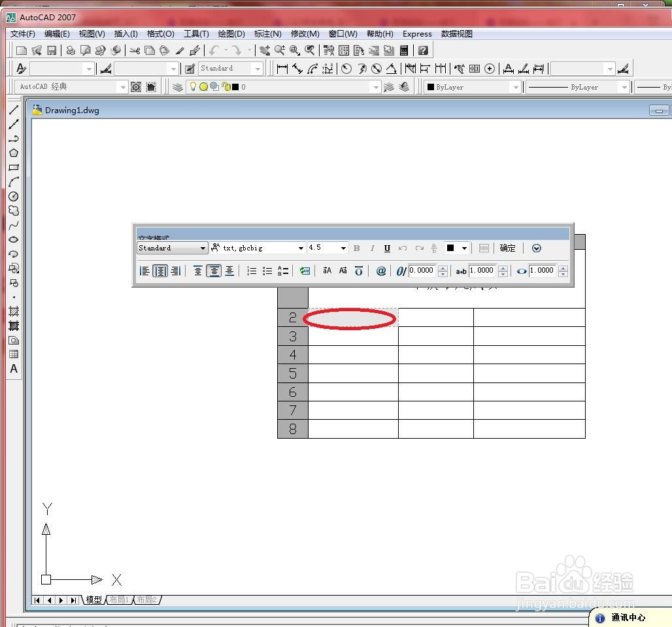The height and width of the screenshot is (627, 672).
Task: Click the Insert field icon in text formatting
Action: pyautogui.click(x=305, y=271)
